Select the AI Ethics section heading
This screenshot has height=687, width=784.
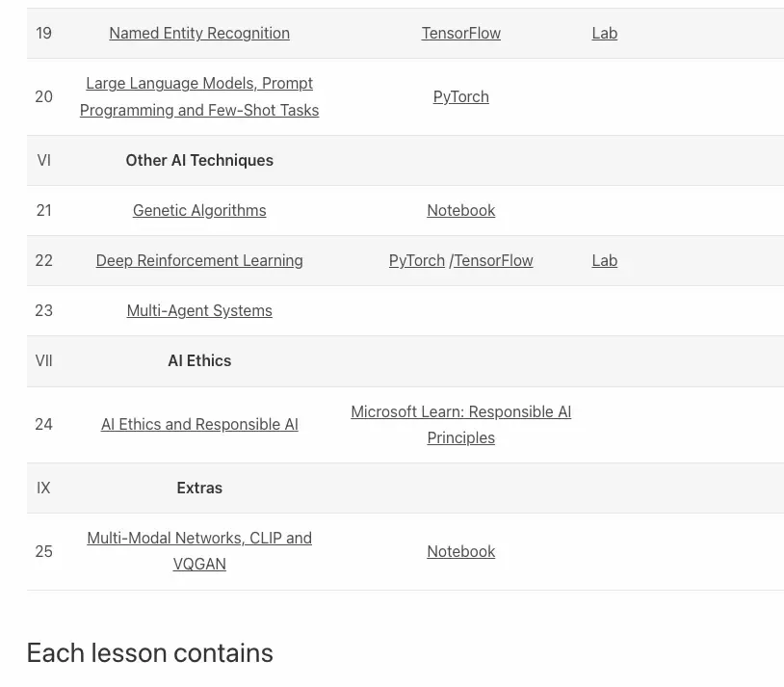(199, 360)
